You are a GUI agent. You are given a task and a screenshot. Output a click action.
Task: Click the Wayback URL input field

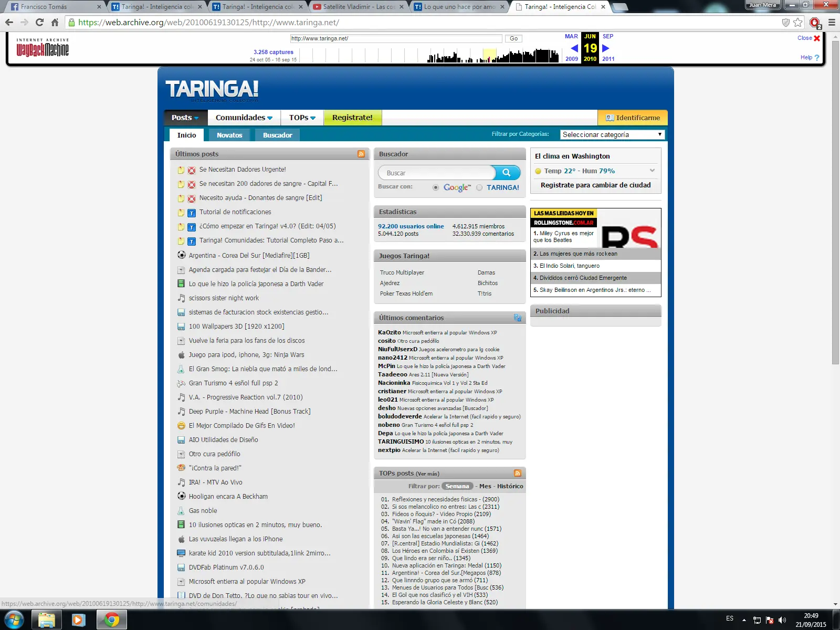[396, 38]
